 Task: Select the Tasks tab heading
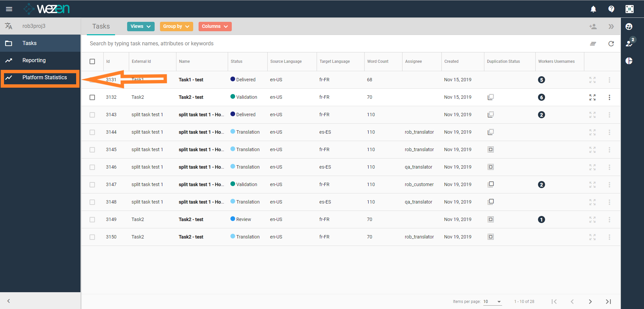coord(101,26)
